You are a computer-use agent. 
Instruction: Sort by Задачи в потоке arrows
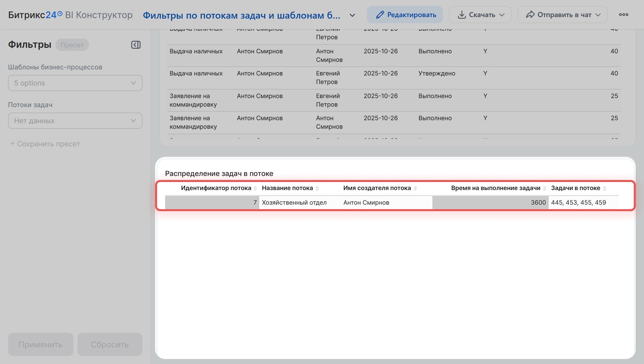coord(604,188)
